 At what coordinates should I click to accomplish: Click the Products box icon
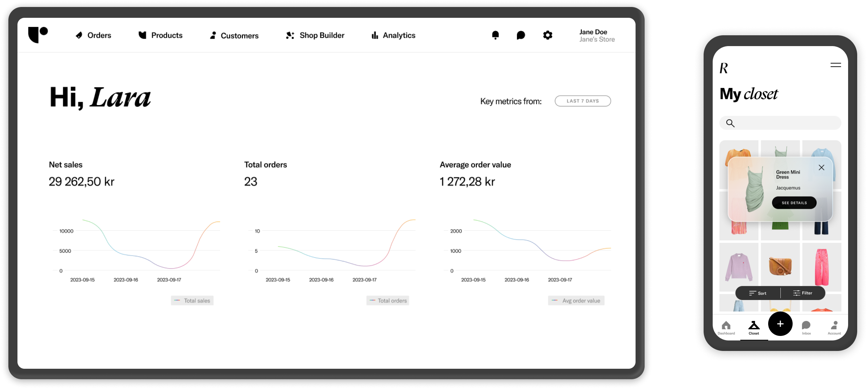tap(142, 35)
